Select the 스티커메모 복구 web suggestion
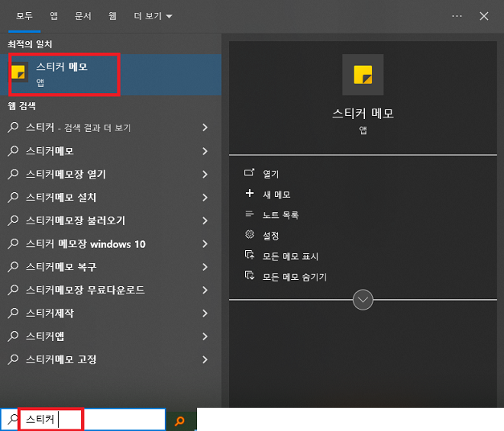504x431 pixels. click(x=61, y=267)
